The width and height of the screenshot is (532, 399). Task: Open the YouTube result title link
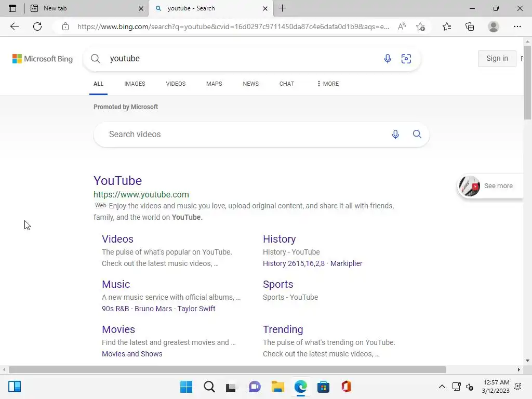pos(118,181)
